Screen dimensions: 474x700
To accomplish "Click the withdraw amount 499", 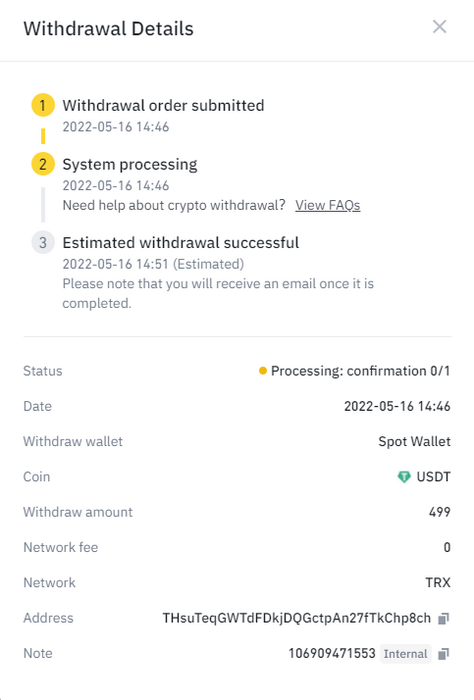I will point(440,512).
